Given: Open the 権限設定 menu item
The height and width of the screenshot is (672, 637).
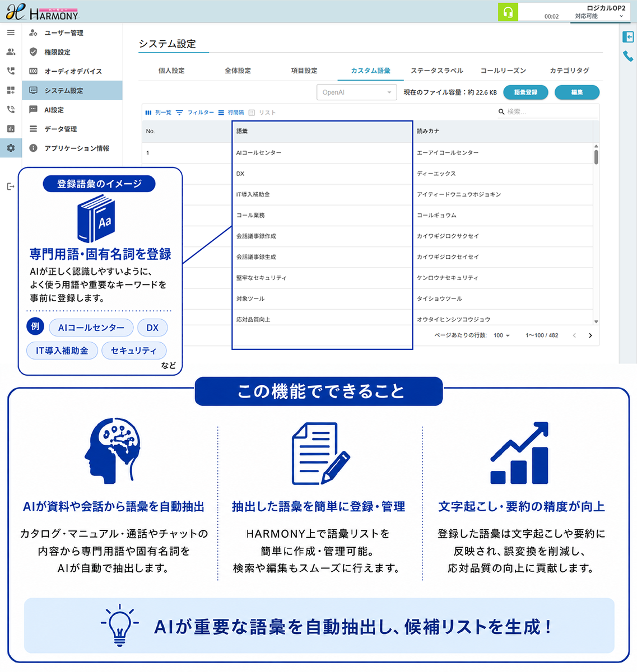Looking at the screenshot, I should [x=72, y=52].
